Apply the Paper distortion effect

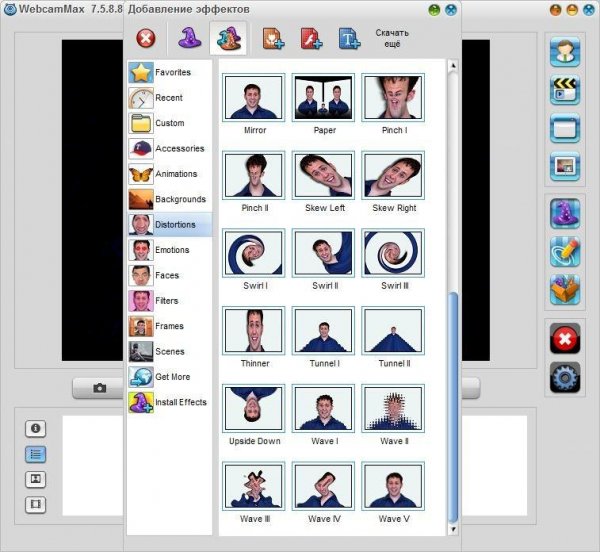point(323,98)
